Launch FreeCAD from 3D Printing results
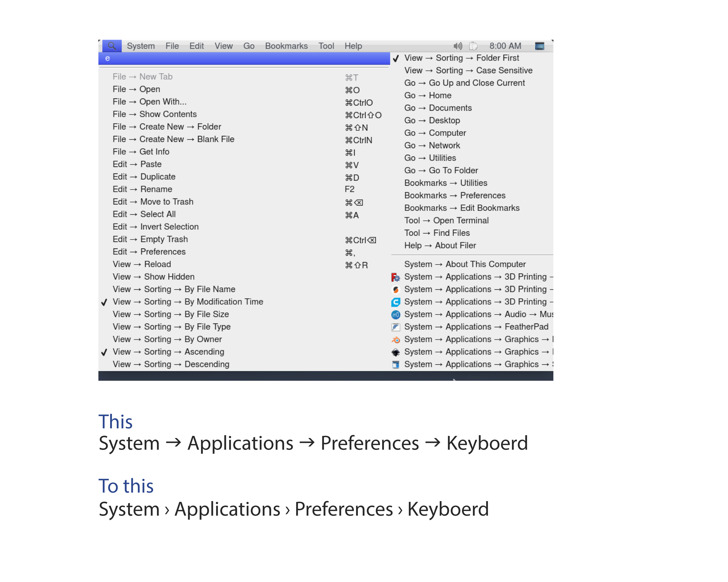 point(473,277)
